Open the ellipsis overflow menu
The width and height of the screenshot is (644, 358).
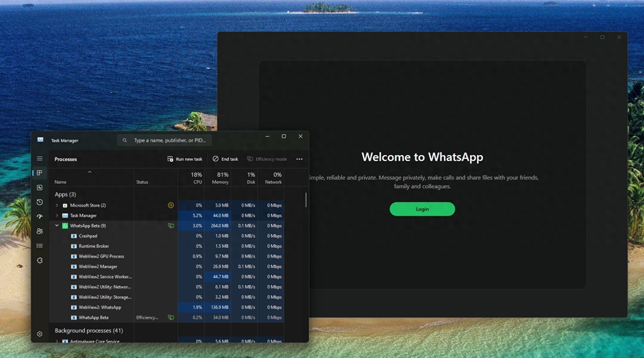299,159
